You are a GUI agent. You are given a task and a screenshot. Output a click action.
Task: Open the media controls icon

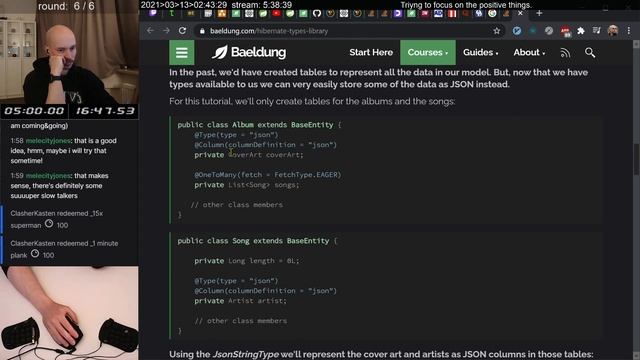pyautogui.click(x=597, y=31)
